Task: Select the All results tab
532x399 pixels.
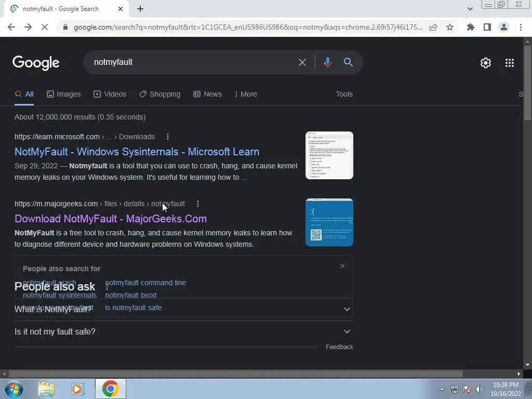Action: (x=24, y=94)
